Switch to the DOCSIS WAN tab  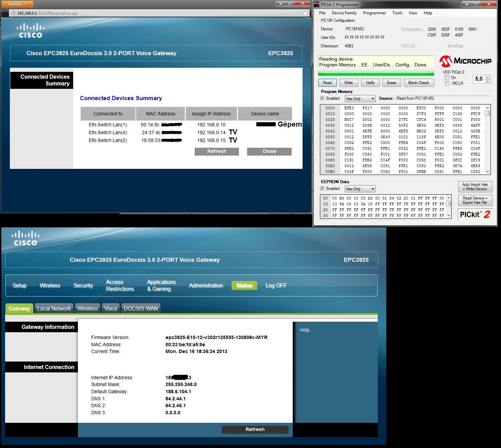tap(140, 309)
